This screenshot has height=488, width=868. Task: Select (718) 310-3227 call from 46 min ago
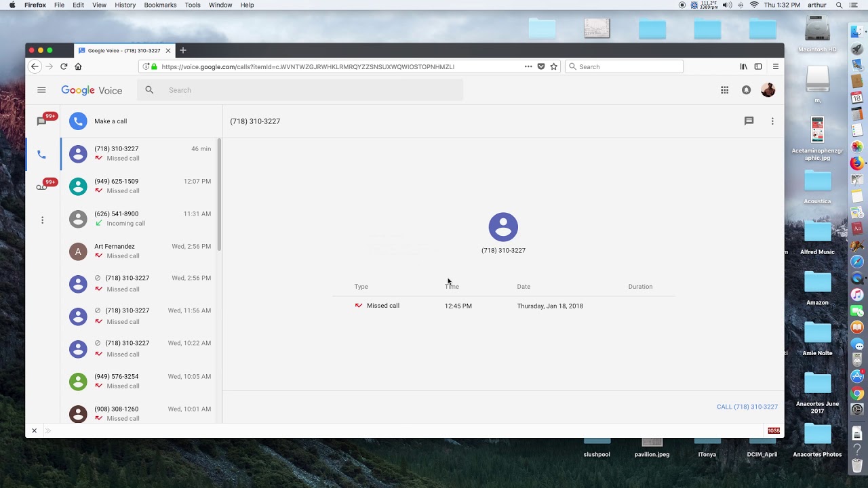(138, 153)
